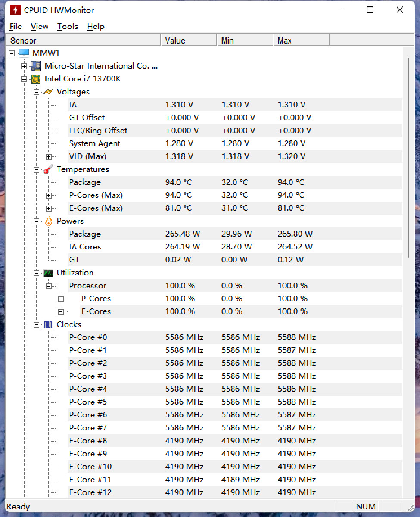
Task: Click the Ready status bar text
Action: pyautogui.click(x=18, y=507)
